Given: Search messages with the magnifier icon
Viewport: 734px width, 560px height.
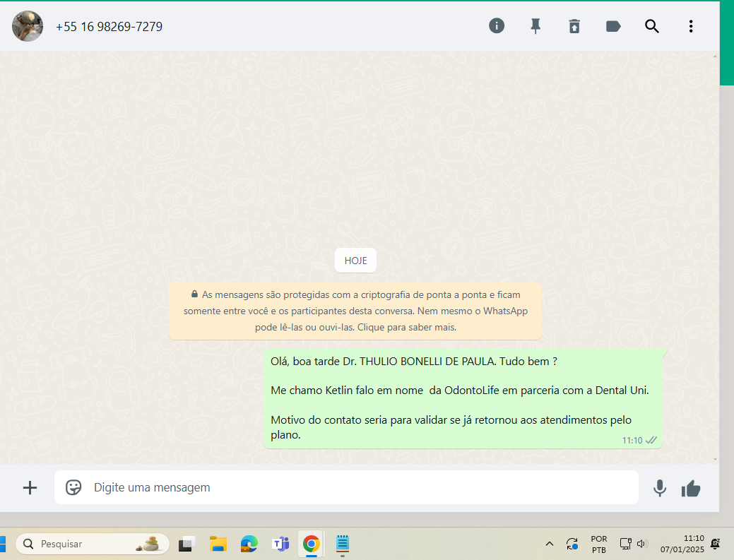Looking at the screenshot, I should pos(651,26).
